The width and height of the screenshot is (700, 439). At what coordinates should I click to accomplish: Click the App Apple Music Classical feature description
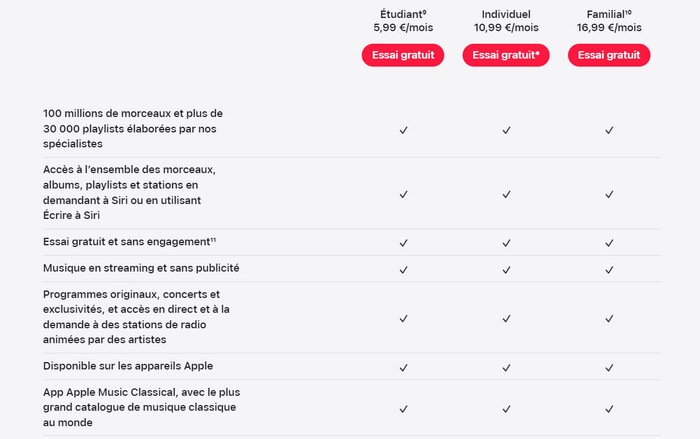coord(141,408)
